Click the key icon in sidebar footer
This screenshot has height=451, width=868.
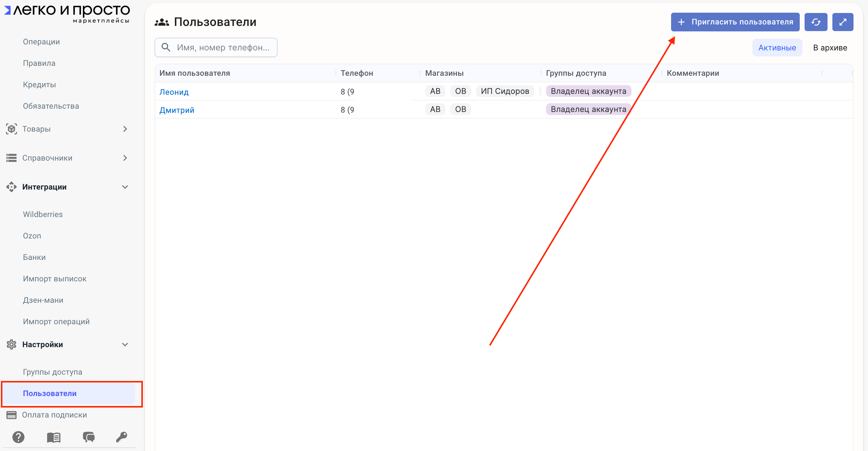coord(122,437)
